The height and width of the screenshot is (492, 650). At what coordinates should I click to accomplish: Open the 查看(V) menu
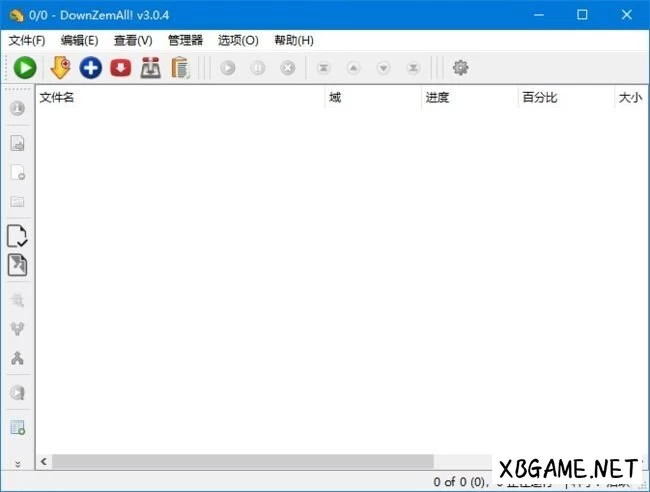point(133,40)
